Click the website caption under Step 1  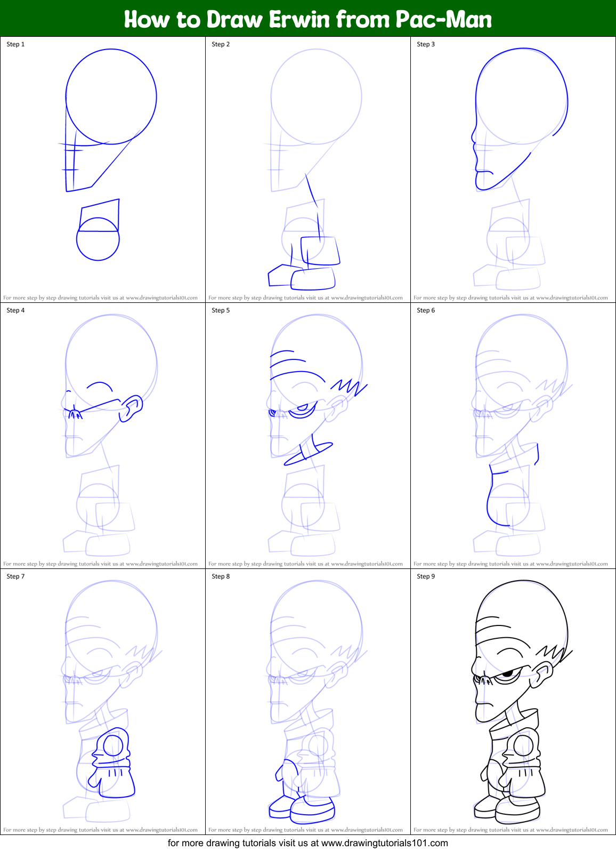point(100,298)
